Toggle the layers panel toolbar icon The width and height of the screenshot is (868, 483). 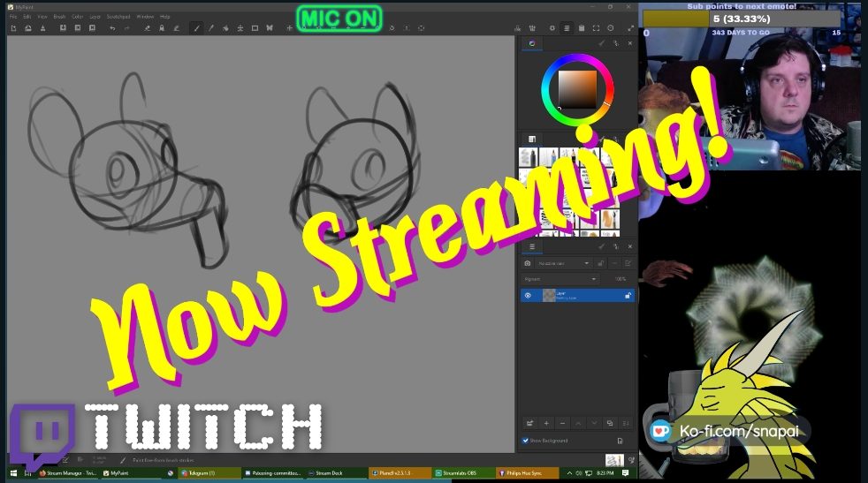[567, 28]
